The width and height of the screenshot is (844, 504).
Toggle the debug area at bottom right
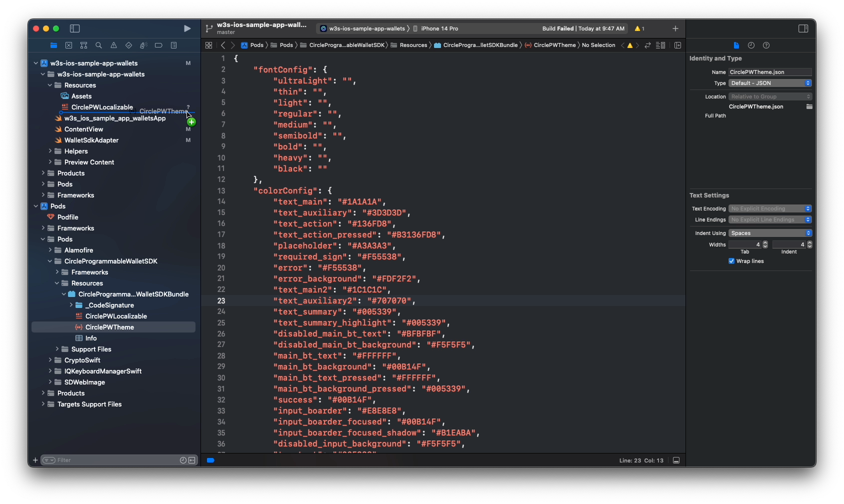point(676,460)
